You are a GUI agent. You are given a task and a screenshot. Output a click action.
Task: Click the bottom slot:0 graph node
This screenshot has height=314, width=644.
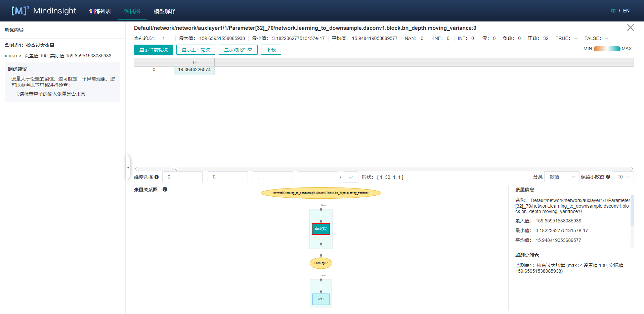321,299
